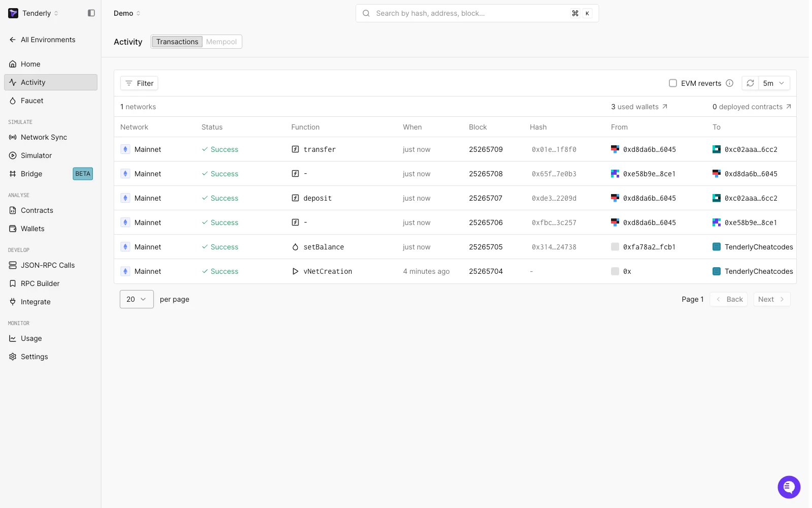
Task: Click the Integrate plug icon
Action: tap(13, 302)
